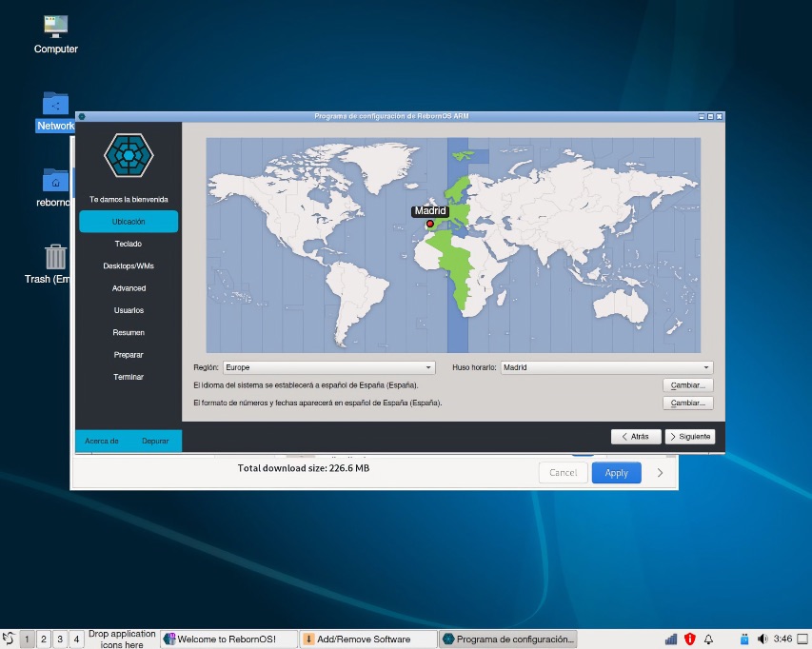Switch to Programa de configuración taskbar entry
Image resolution: width=812 pixels, height=649 pixels.
(507, 639)
